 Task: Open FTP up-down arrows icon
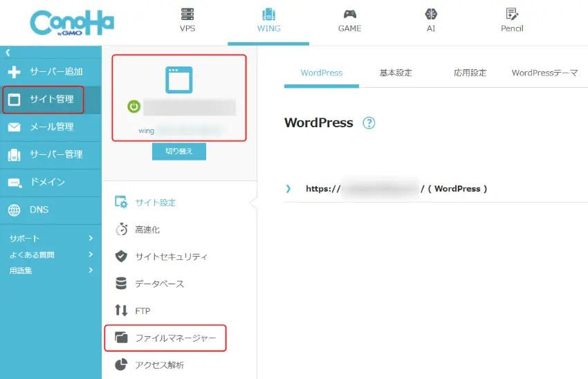(x=121, y=311)
